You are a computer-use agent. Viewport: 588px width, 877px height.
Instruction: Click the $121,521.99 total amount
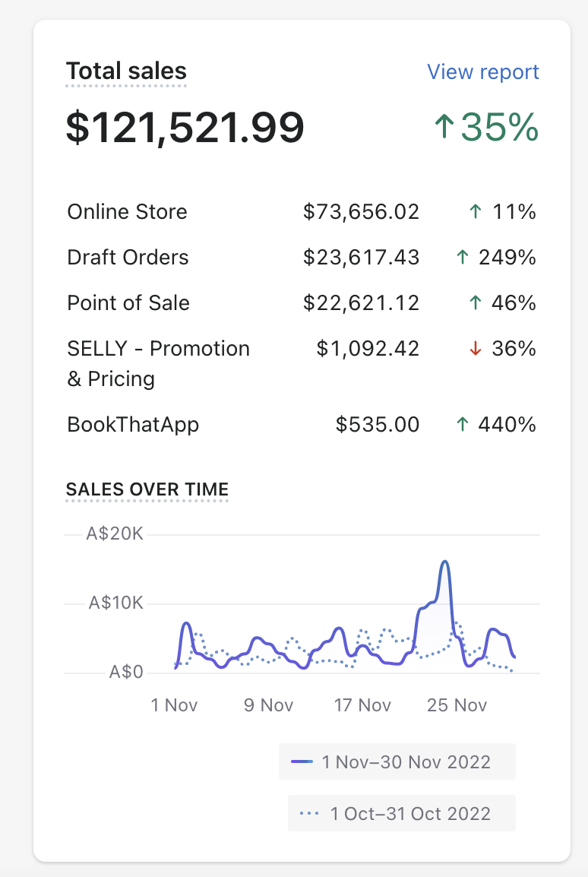pos(185,128)
